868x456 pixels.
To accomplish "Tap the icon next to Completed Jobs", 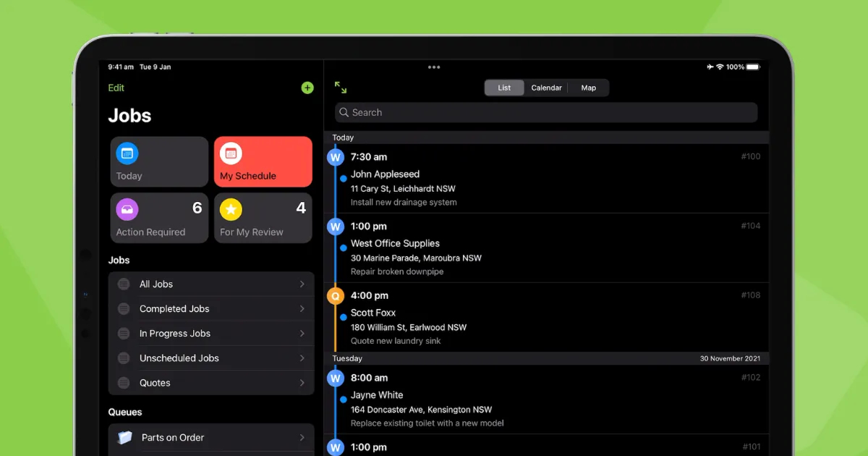I will tap(124, 308).
